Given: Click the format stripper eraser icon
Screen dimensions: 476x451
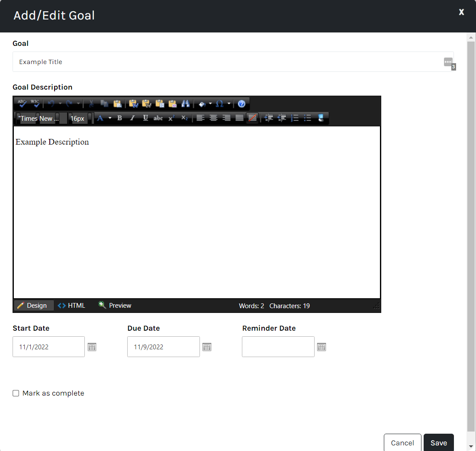Looking at the screenshot, I should click(321, 118).
